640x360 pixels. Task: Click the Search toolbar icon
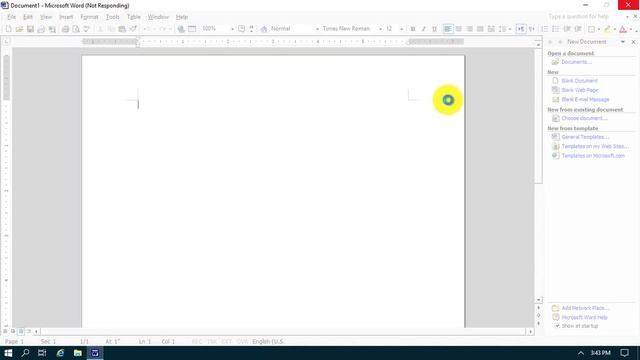coord(52,29)
